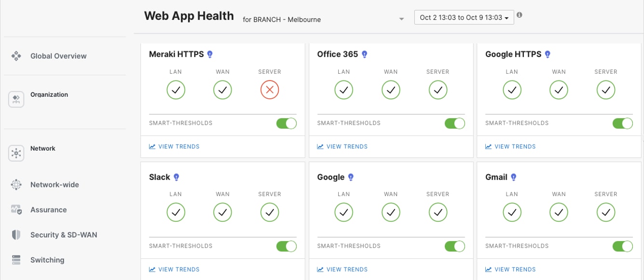Click the Slack lightbulb hint icon
Image resolution: width=644 pixels, height=280 pixels.
[177, 177]
